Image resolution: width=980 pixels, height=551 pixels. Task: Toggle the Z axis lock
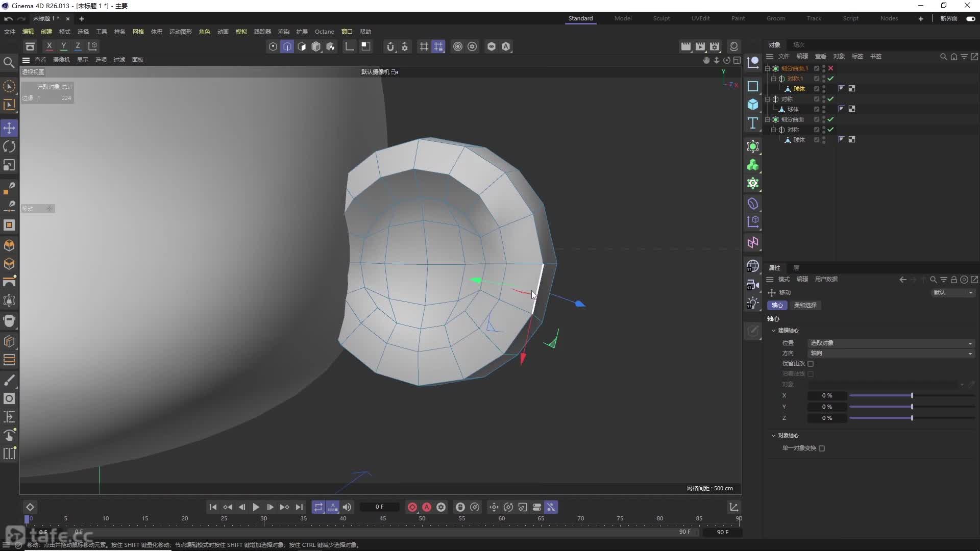(78, 46)
